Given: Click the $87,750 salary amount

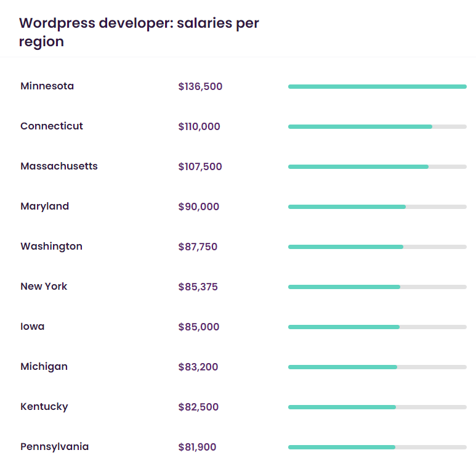Looking at the screenshot, I should 198,247.
